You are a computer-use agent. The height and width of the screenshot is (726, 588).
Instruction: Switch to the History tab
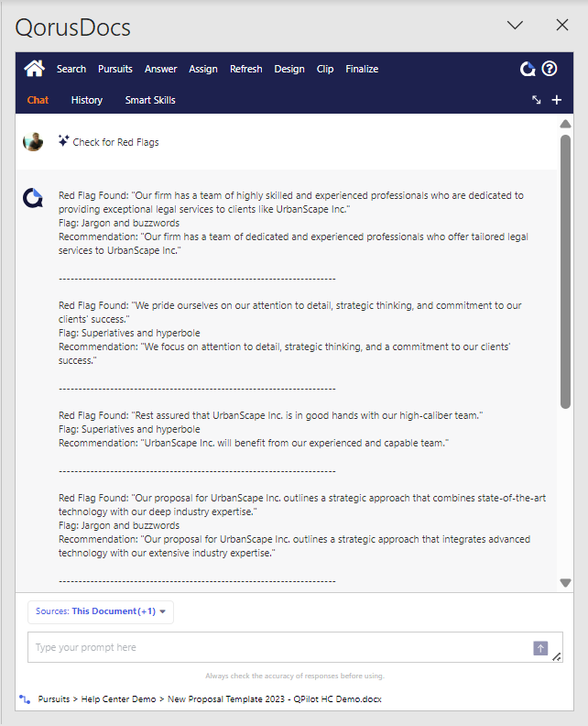[x=87, y=100]
